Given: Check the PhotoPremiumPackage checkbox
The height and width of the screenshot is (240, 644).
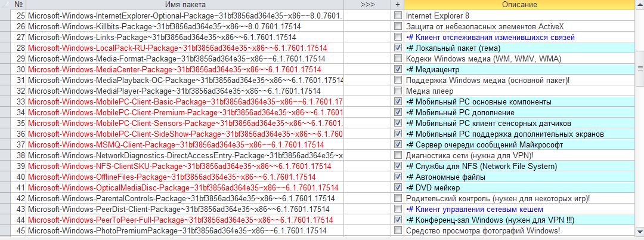Looking at the screenshot, I should coord(397,230).
